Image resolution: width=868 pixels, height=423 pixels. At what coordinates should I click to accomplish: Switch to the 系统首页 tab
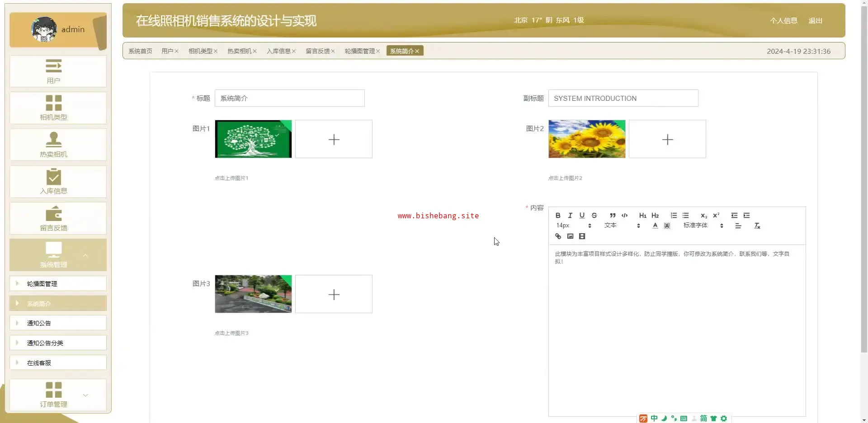140,51
